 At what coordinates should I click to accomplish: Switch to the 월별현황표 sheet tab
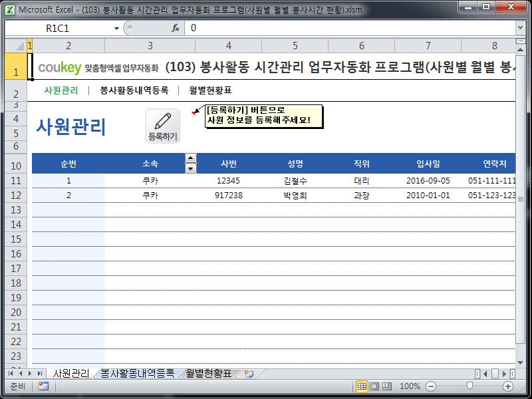coord(209,374)
